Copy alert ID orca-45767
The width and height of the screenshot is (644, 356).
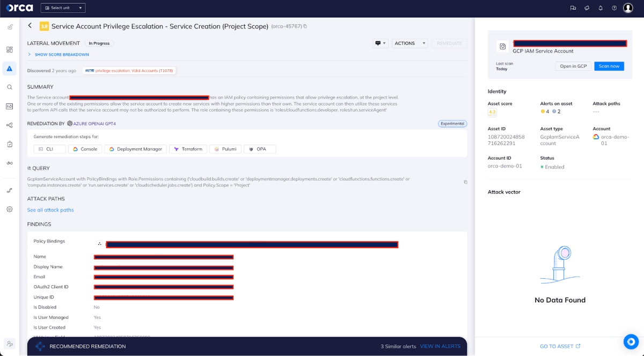[305, 26]
